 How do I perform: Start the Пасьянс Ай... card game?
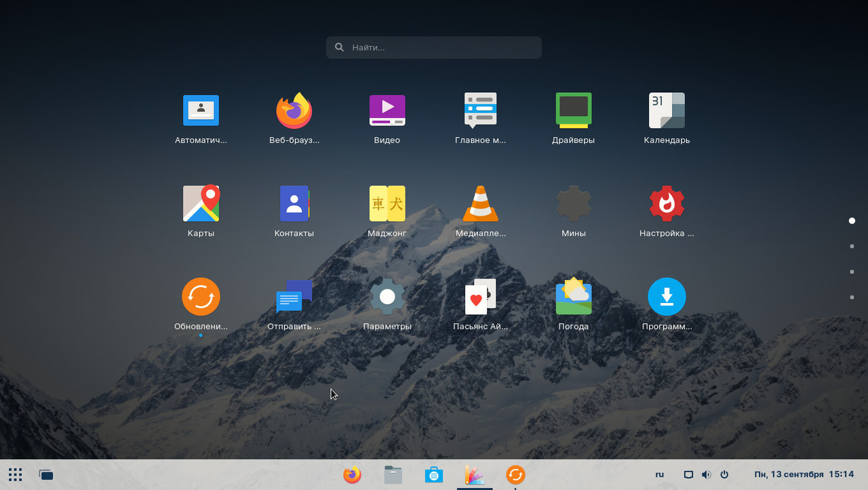[x=481, y=297]
